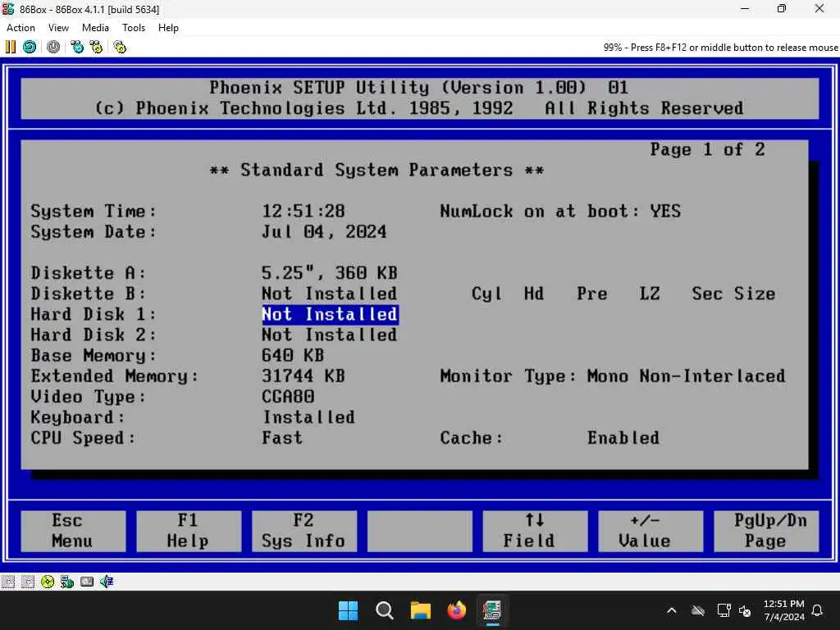840x630 pixels.
Task: Click the 86Box window title icon
Action: (x=8, y=9)
